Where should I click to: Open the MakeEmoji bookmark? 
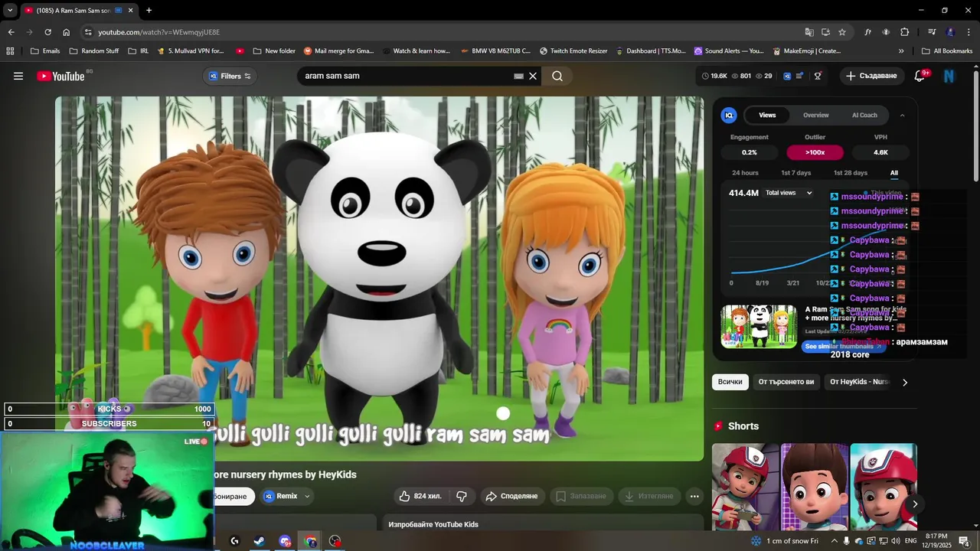click(805, 51)
